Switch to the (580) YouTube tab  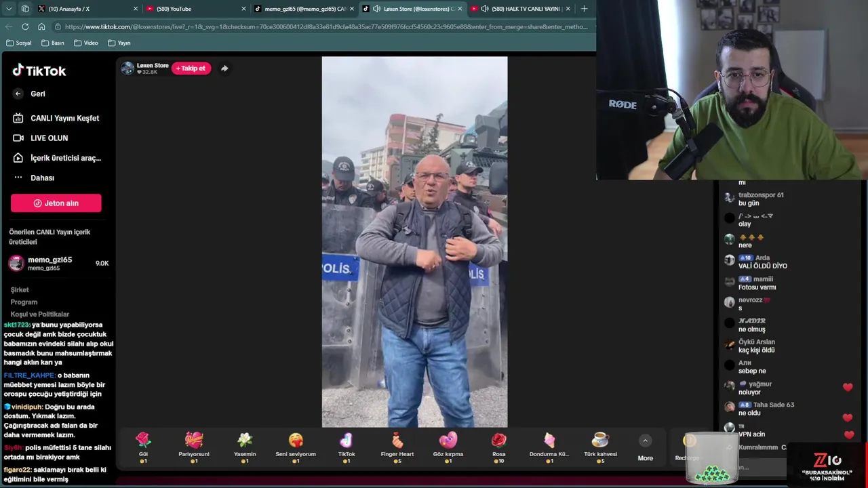[195, 9]
